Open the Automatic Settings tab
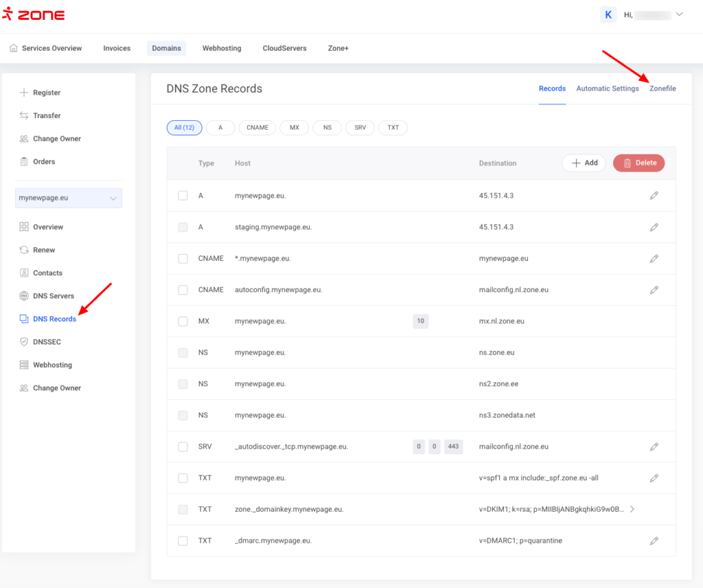 pyautogui.click(x=607, y=89)
